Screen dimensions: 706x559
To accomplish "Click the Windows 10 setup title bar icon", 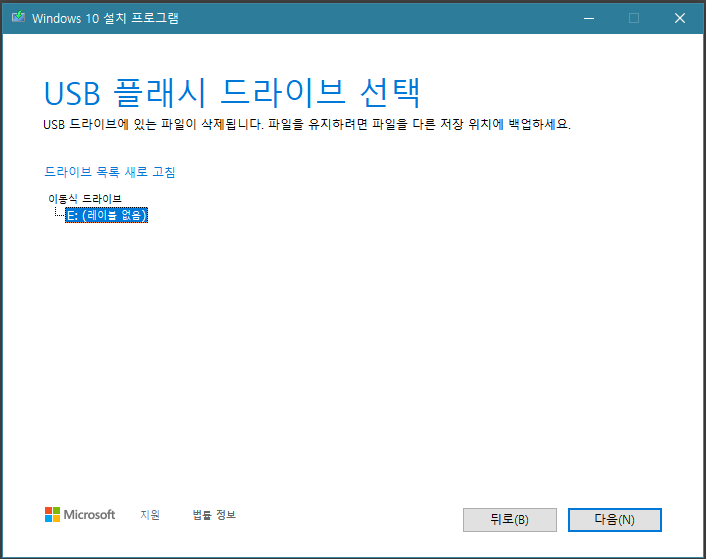I will [18, 18].
